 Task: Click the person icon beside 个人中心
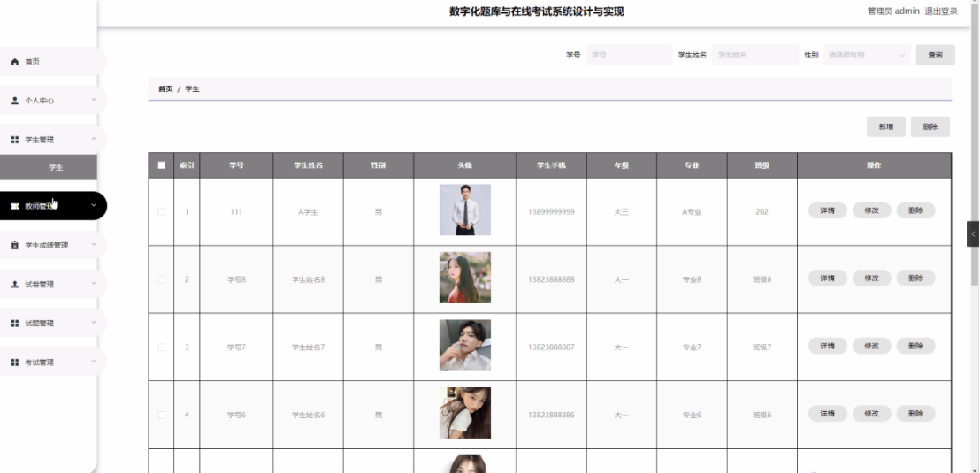click(15, 101)
